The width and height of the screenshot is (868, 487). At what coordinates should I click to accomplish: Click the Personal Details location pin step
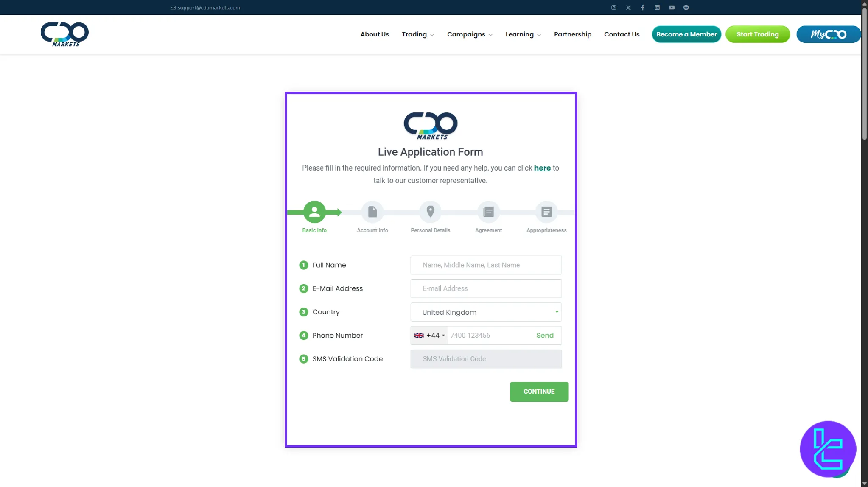(430, 212)
